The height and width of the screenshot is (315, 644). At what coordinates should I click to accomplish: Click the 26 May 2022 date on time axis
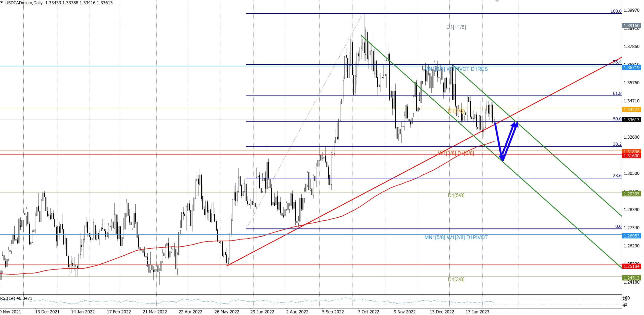click(227, 312)
